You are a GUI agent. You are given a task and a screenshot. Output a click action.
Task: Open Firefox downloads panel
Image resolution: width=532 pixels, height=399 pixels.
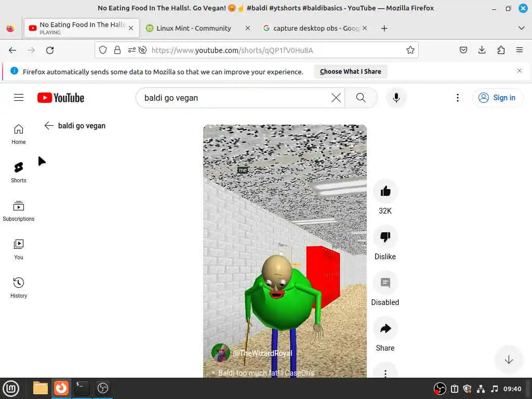coord(482,50)
